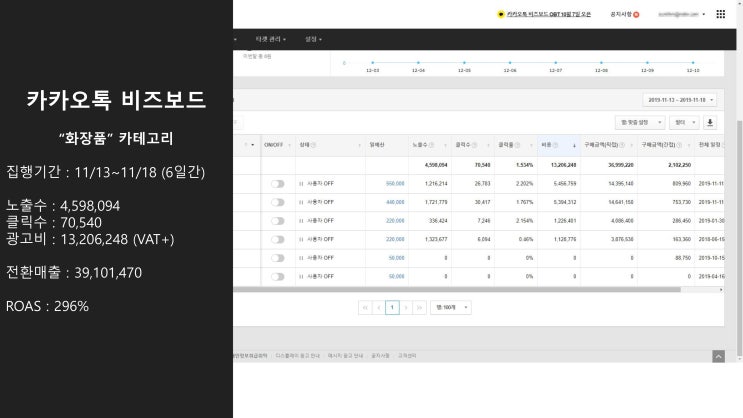The width and height of the screenshot is (743, 418).
Task: Open the rows-per-page 100개 dropdown
Action: click(451, 308)
